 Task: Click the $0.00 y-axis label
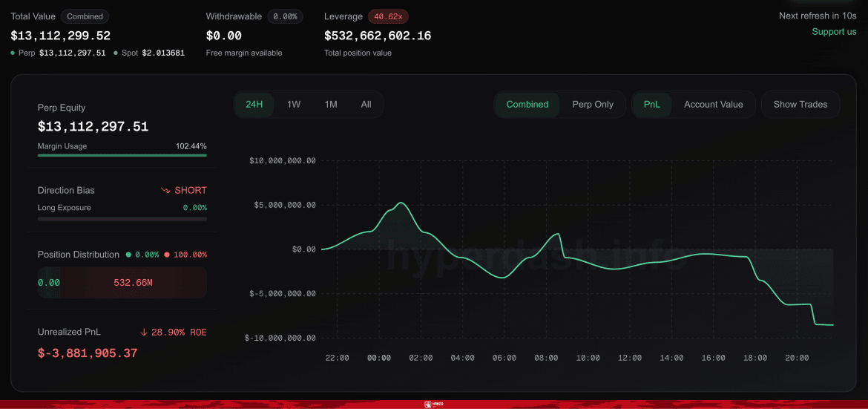(x=304, y=249)
